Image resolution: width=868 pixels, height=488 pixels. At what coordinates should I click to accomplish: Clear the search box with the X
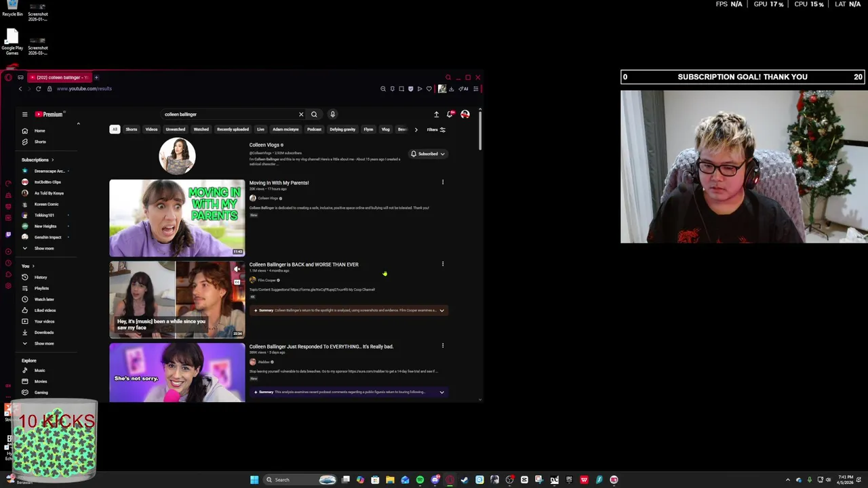[301, 115]
